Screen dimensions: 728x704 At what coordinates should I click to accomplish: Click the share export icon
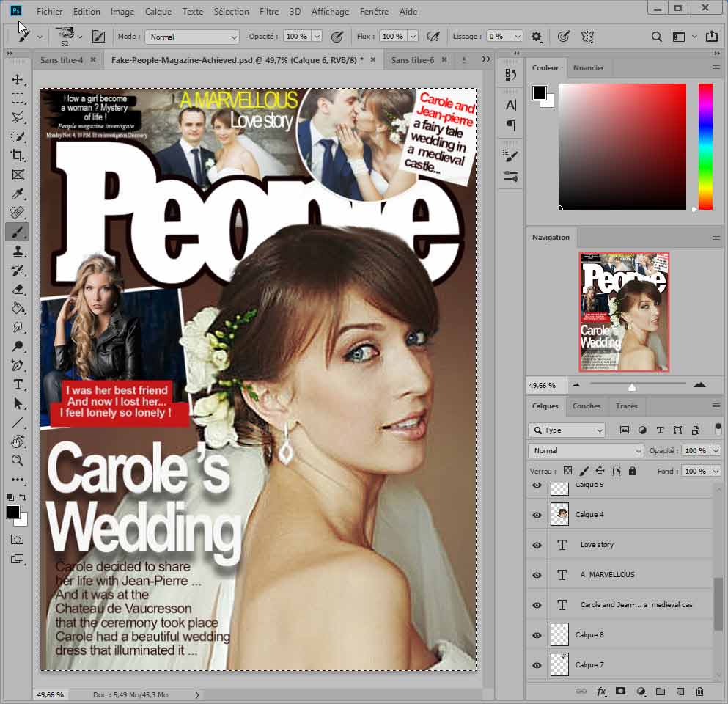tap(712, 36)
